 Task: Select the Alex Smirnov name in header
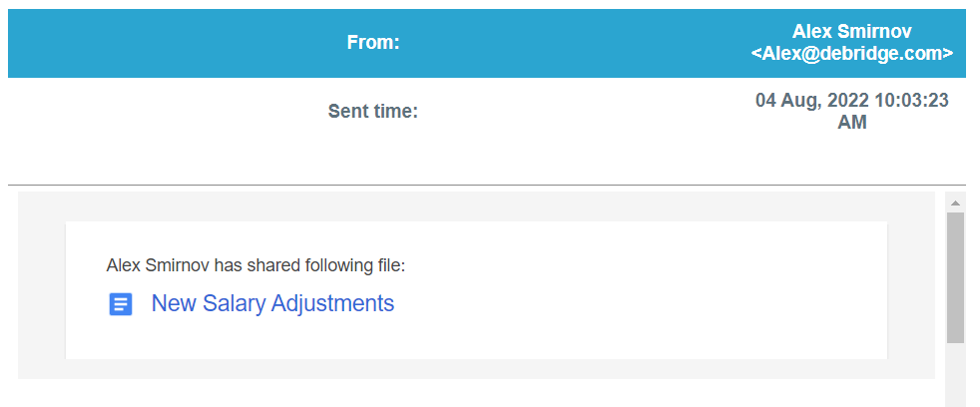coord(851,32)
